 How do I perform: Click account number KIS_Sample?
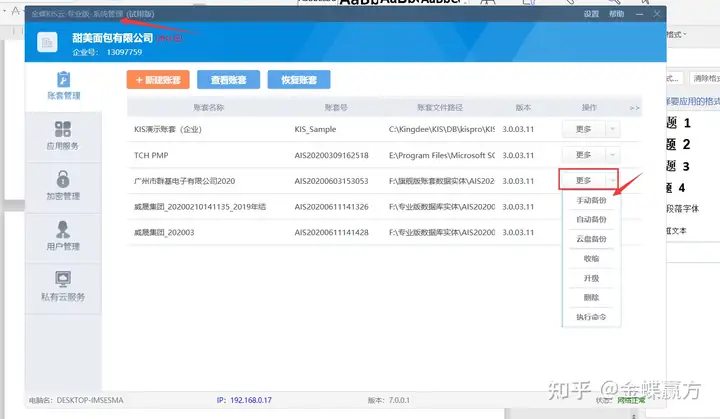click(315, 129)
